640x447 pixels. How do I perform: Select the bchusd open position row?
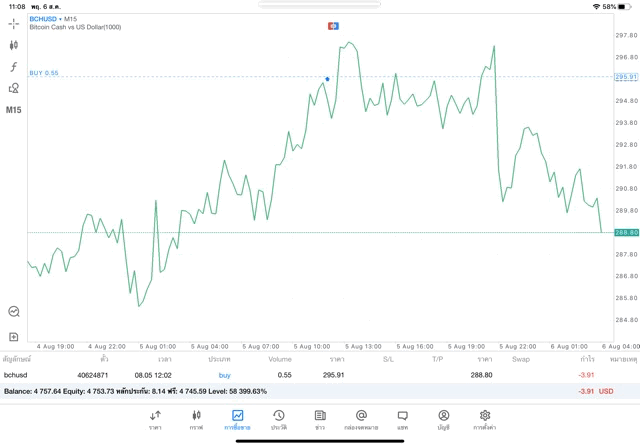(x=300, y=375)
